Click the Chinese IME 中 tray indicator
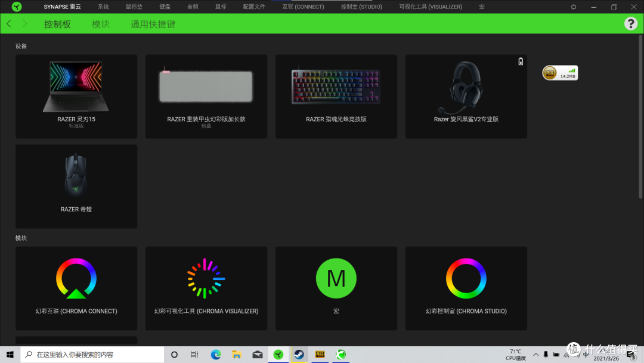 586,355
